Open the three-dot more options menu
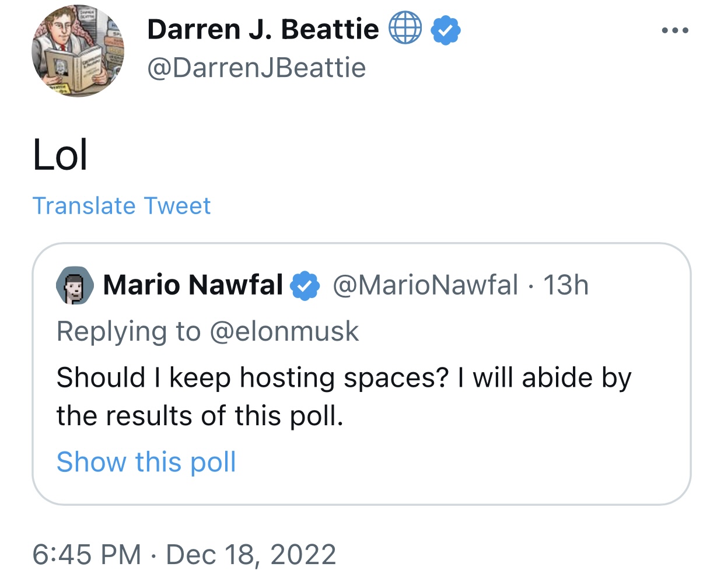This screenshot has width=724, height=588. coord(676,30)
